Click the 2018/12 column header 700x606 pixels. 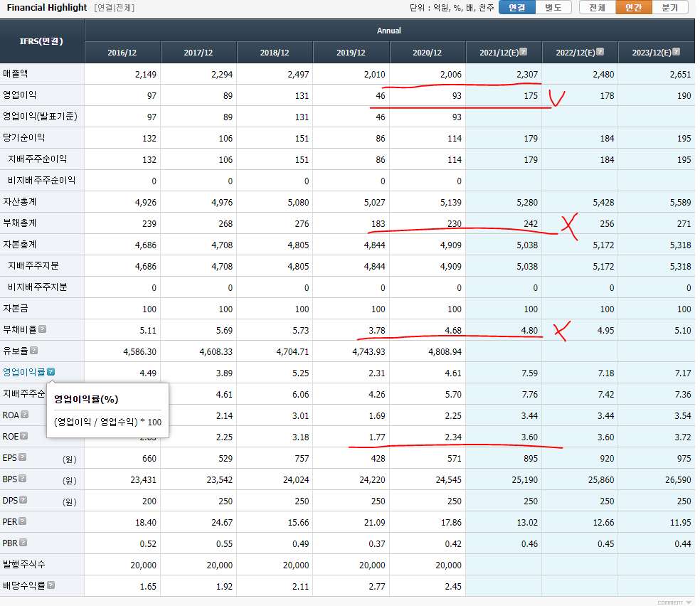(x=275, y=53)
